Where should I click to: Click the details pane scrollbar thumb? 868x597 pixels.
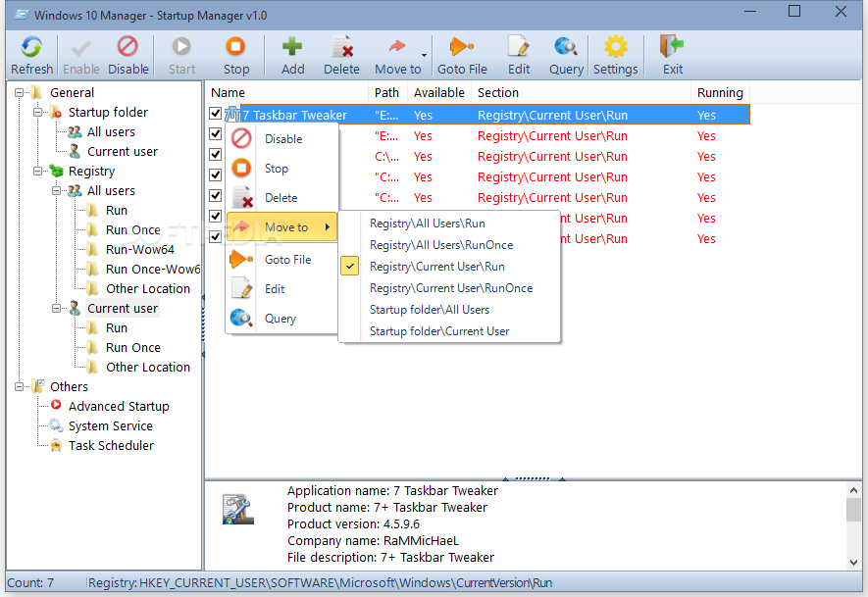pos(853,510)
